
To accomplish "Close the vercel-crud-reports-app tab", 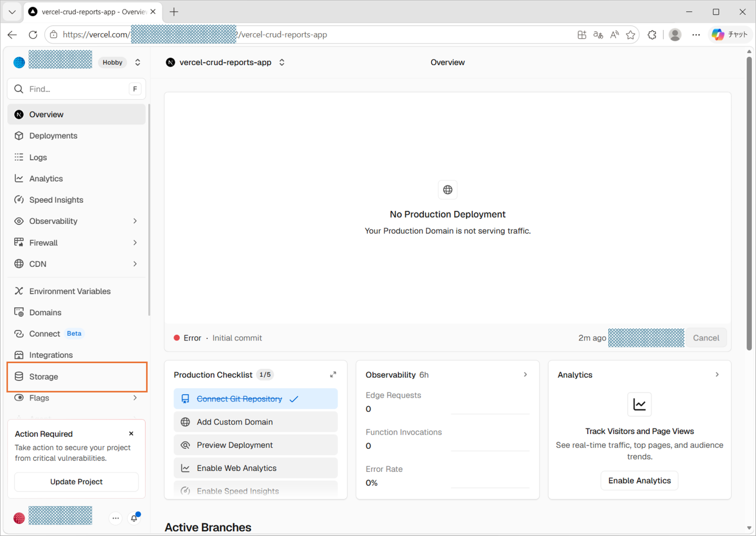I will click(x=153, y=12).
